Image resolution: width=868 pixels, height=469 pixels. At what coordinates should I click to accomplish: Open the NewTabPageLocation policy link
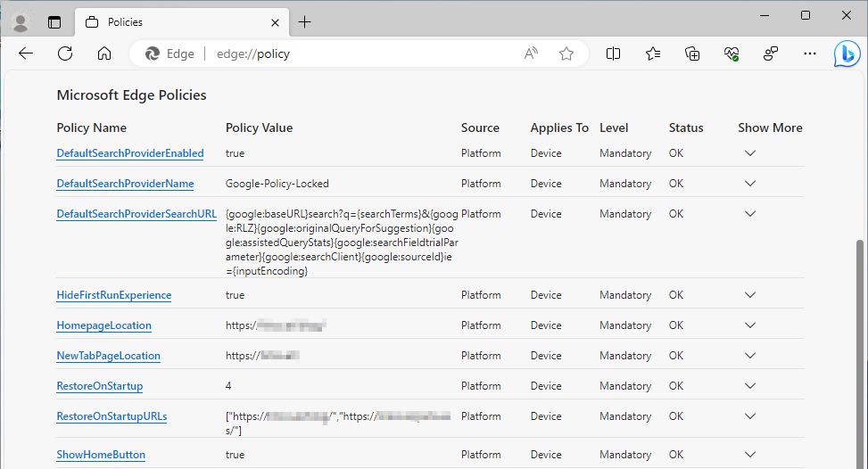(x=109, y=356)
